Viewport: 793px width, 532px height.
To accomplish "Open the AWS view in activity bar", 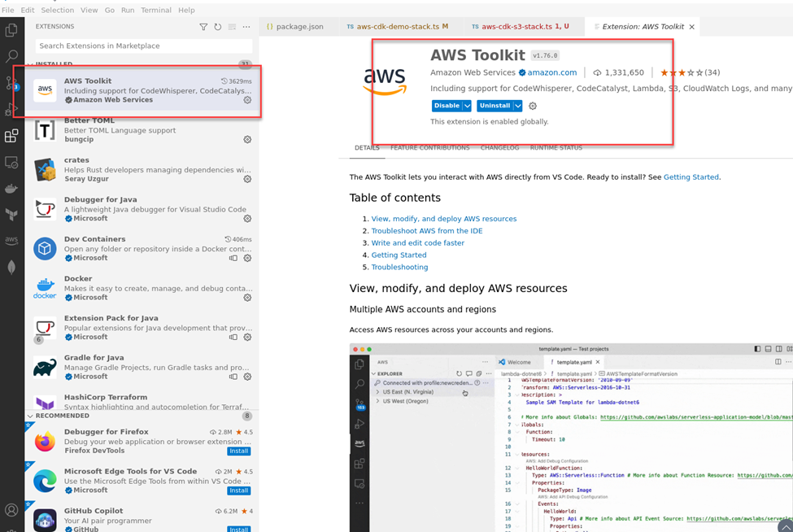I will point(11,241).
